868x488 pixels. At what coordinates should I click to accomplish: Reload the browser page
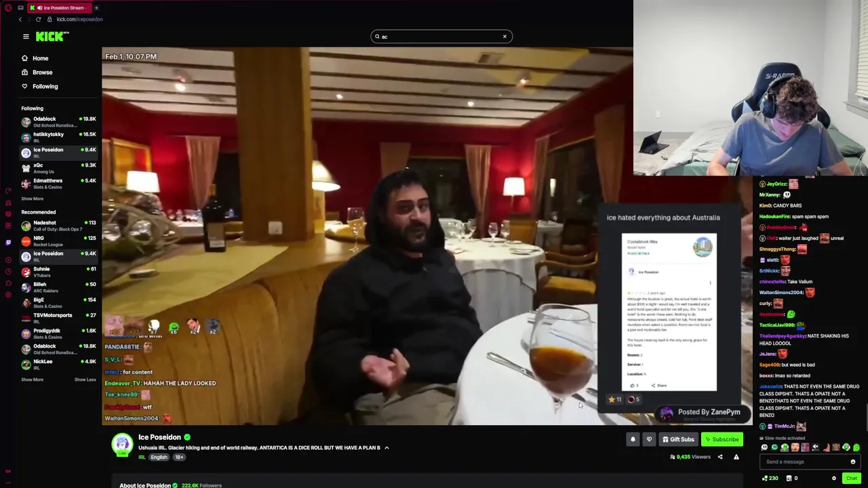38,19
